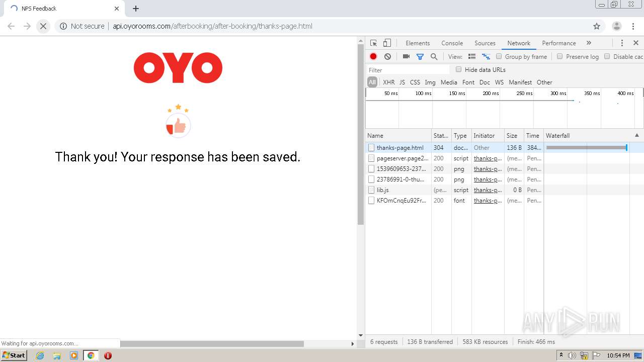The height and width of the screenshot is (362, 644).
Task: Open a new browser tab
Action: [x=136, y=9]
